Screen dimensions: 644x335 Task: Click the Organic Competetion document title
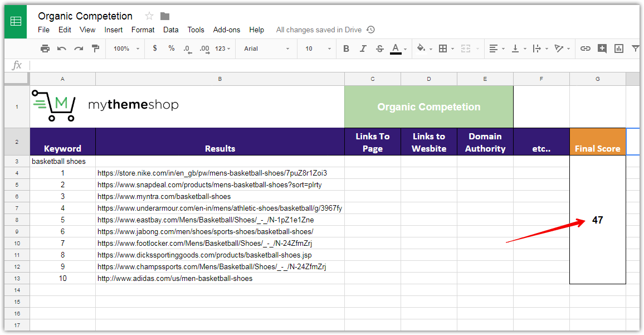85,16
